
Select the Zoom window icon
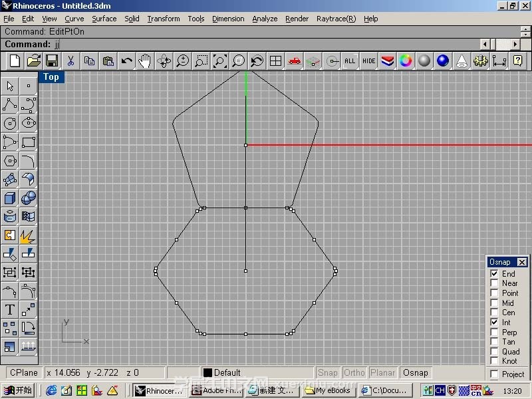click(x=201, y=61)
